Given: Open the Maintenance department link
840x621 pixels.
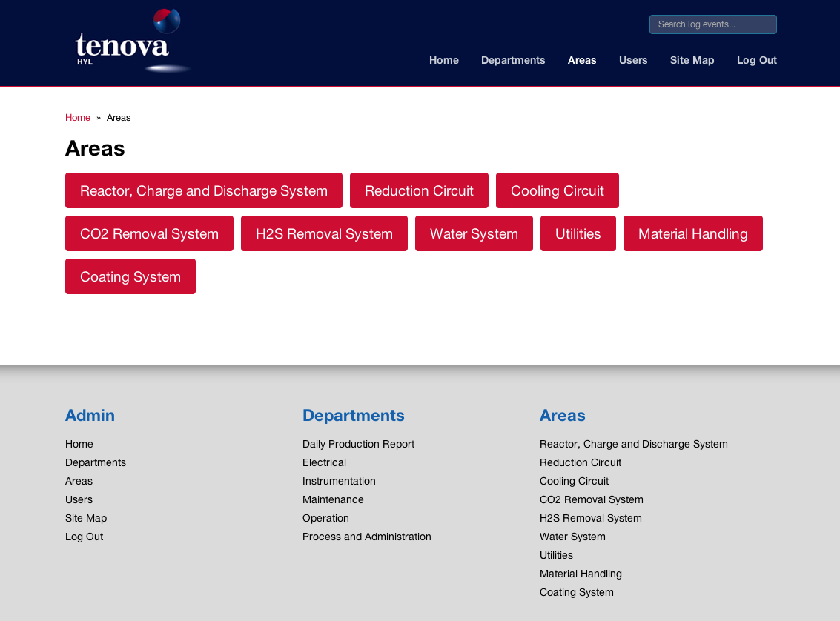Looking at the screenshot, I should pos(333,499).
